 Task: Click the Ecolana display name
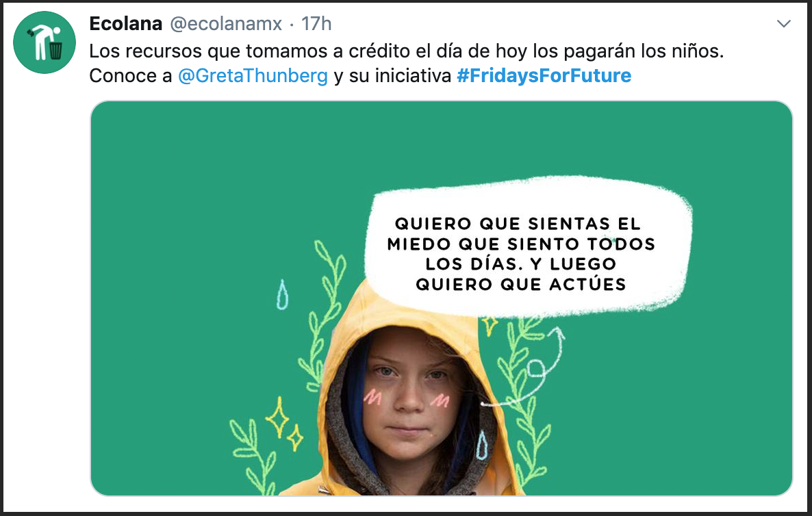coord(126,23)
